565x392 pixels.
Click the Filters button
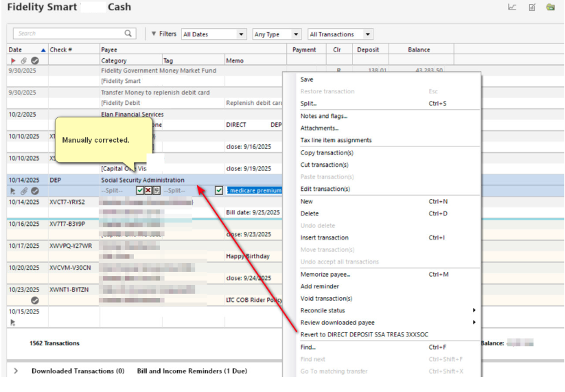(x=164, y=34)
